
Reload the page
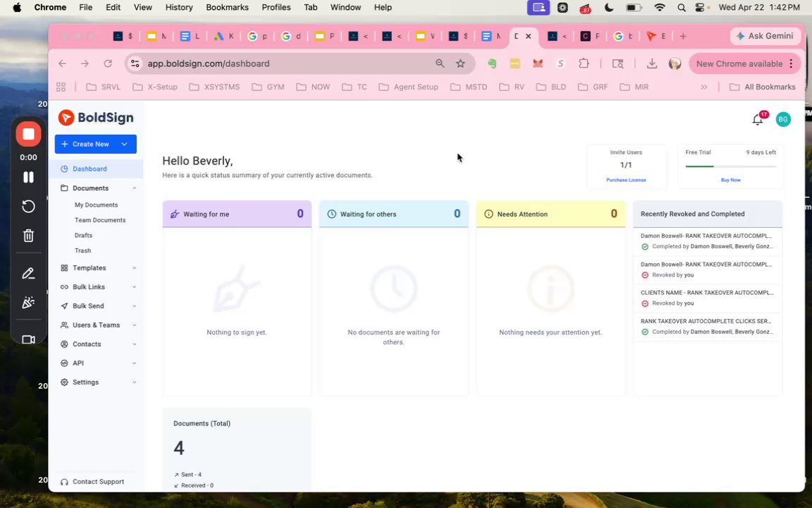[x=108, y=64]
